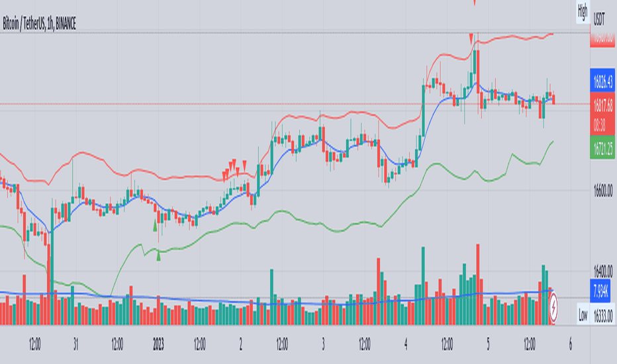Click the green buy arrow on the lower green band

click(x=159, y=255)
